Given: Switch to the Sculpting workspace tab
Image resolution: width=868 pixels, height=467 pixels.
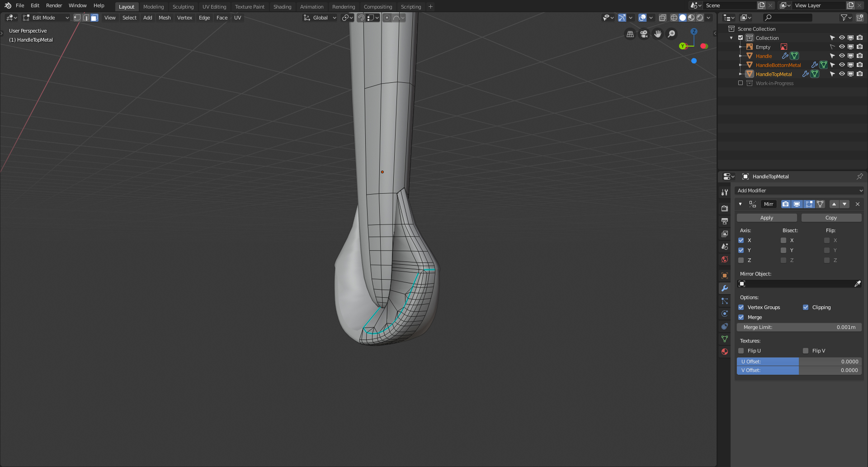Looking at the screenshot, I should (183, 7).
